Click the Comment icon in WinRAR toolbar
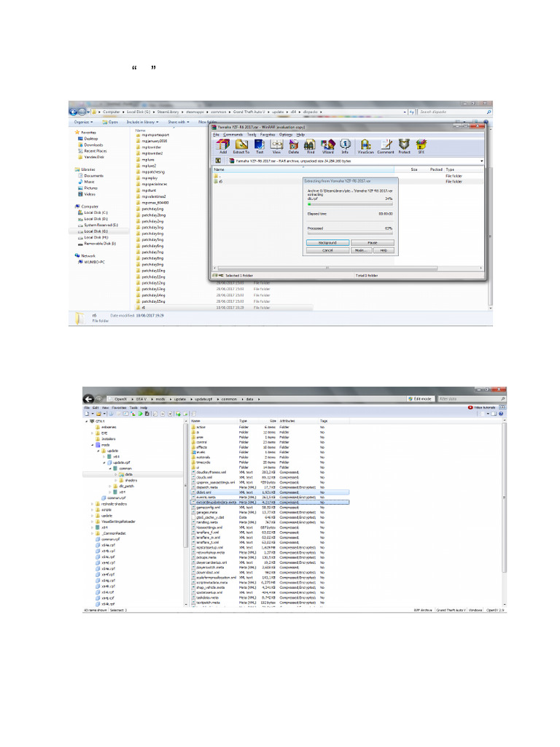The width and height of the screenshot is (560, 747). [x=386, y=146]
